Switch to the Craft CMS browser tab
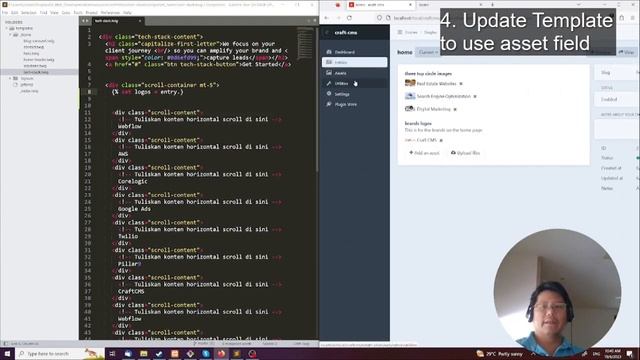The height and width of the screenshot is (360, 640). pos(380,4)
